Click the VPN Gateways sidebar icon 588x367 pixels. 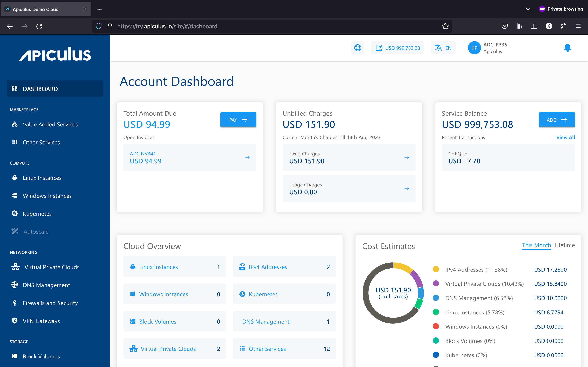[x=14, y=321]
